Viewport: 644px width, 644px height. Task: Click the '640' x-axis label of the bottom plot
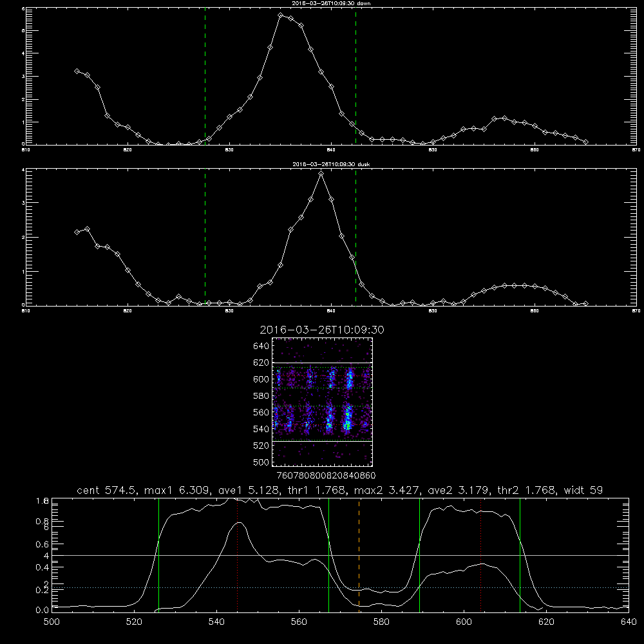pyautogui.click(x=629, y=622)
